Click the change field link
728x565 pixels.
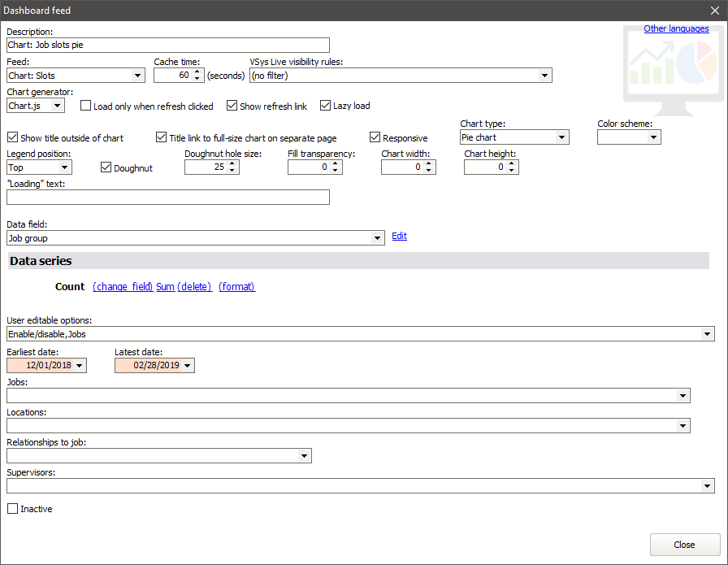pos(123,287)
